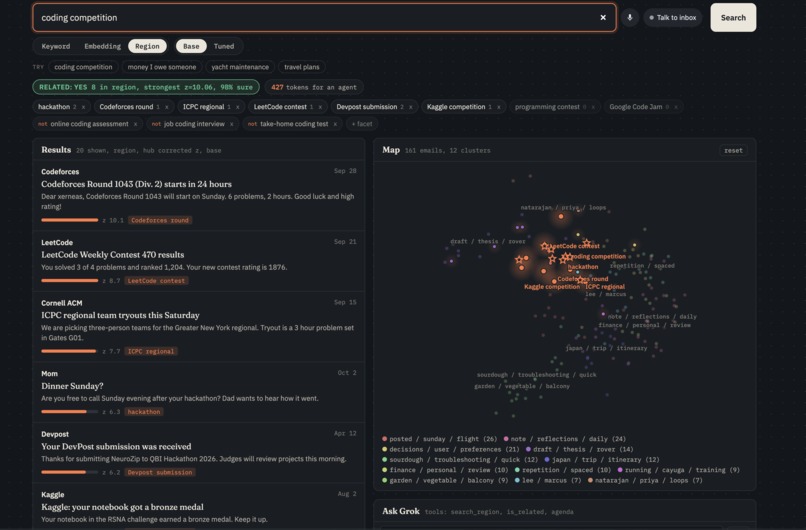This screenshot has height=530, width=806.
Task: Clear the search field with the X icon
Action: [x=603, y=17]
